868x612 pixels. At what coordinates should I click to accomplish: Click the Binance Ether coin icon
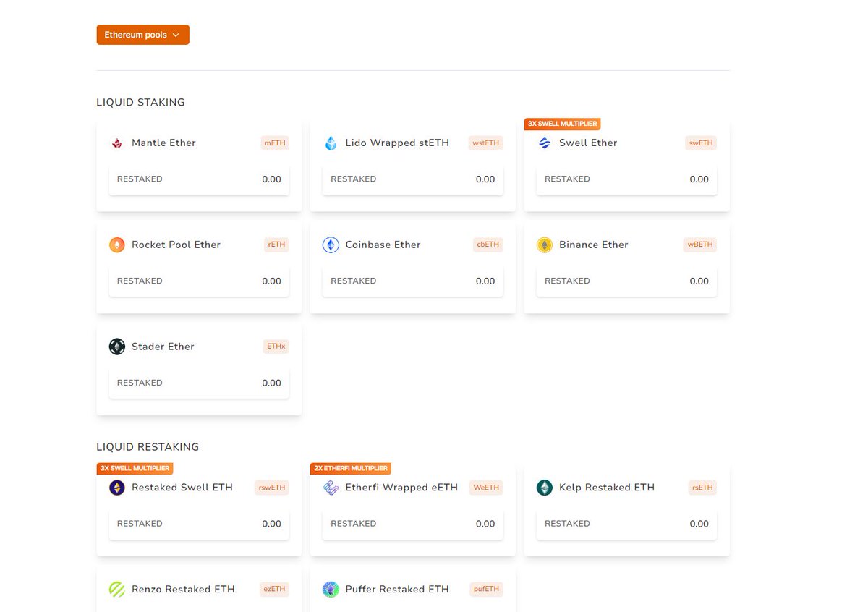pyautogui.click(x=545, y=245)
